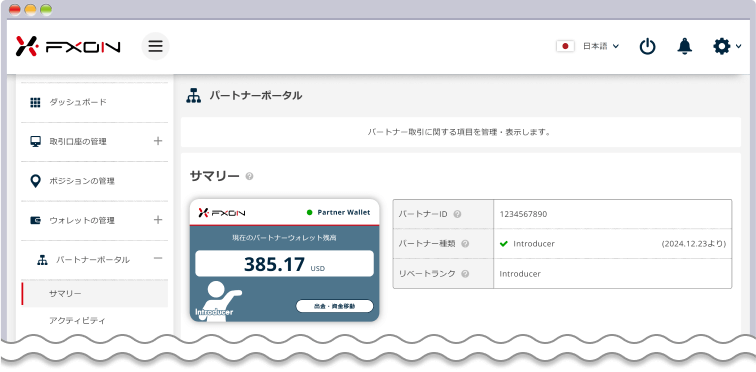Screen dimensions: 756x372
Task: Click the Japan flag icon
Action: 565,46
